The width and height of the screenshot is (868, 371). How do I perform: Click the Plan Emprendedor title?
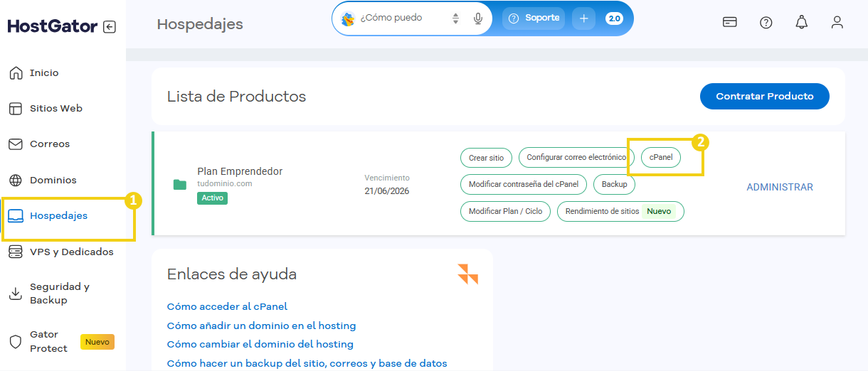pyautogui.click(x=240, y=171)
